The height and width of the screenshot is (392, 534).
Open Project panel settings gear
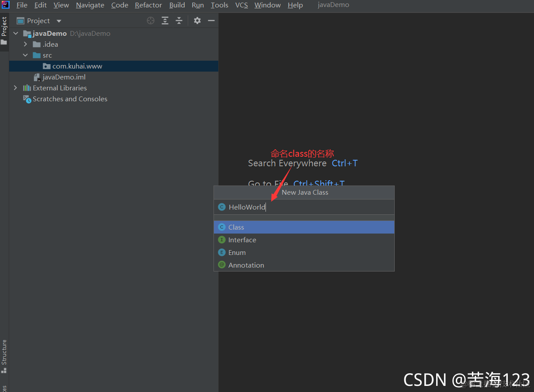tap(197, 21)
